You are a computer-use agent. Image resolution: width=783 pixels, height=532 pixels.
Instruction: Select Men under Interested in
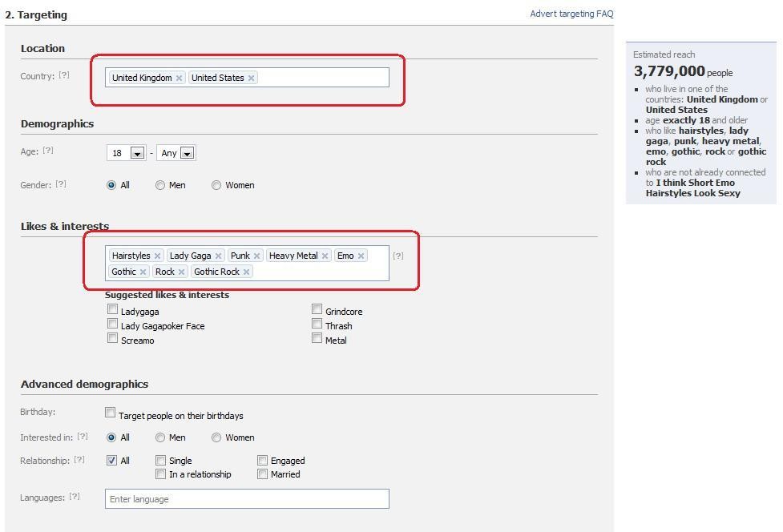coord(160,437)
